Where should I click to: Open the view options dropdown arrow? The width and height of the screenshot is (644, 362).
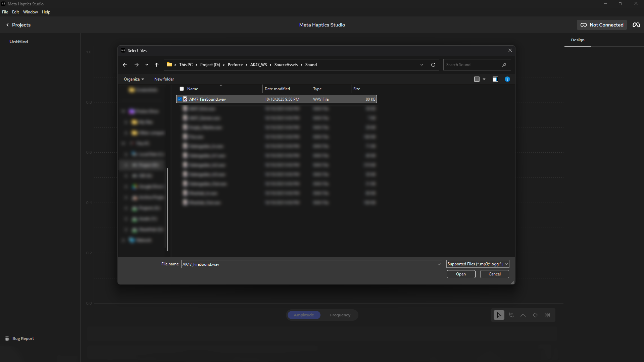point(484,79)
